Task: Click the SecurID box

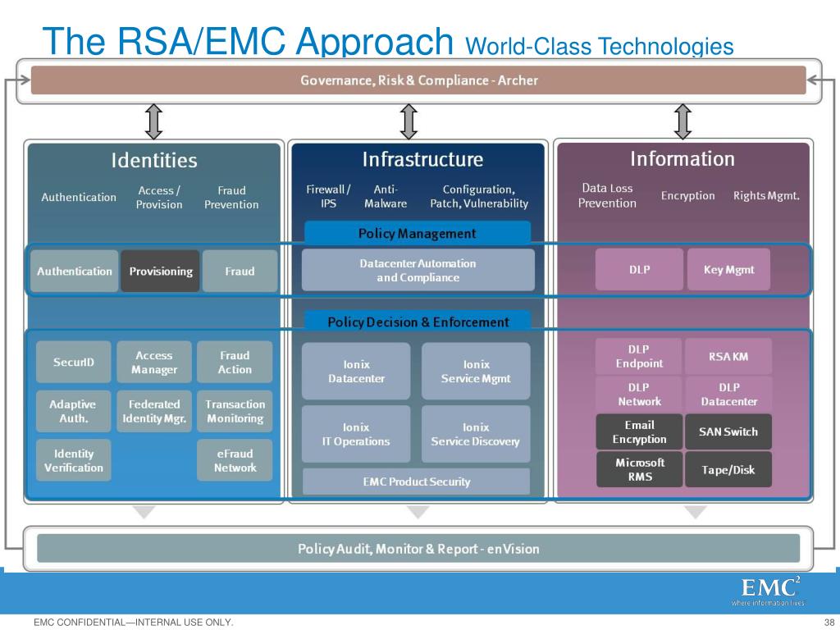Action: point(73,362)
